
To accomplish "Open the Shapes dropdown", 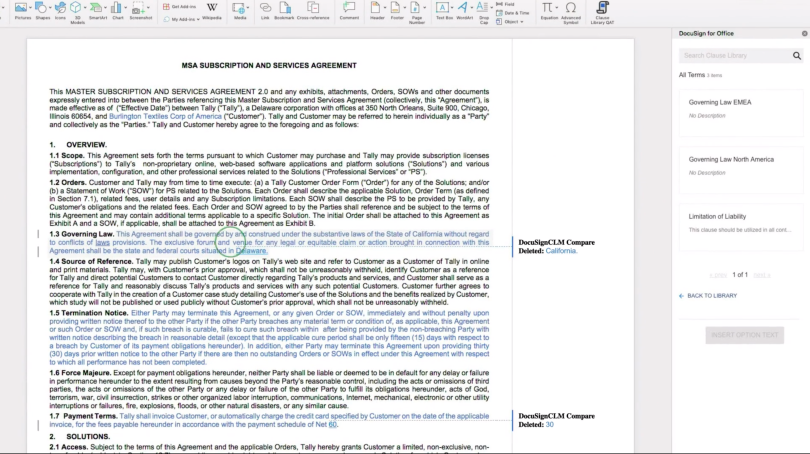I will (x=52, y=7).
